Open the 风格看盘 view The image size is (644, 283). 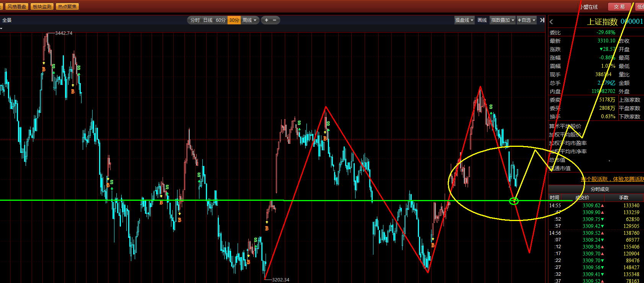click(17, 7)
